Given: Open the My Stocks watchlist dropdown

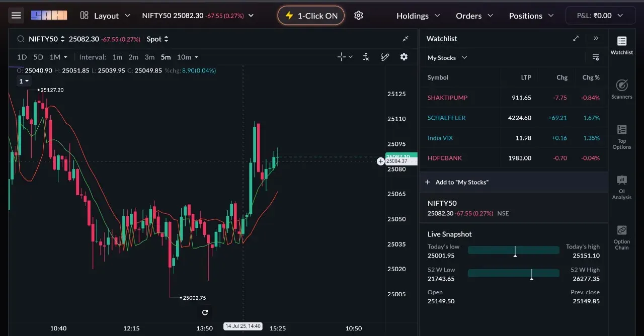Looking at the screenshot, I should coord(447,58).
